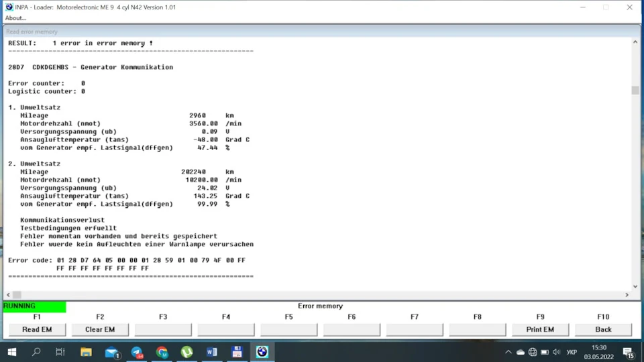Open the volume tray icon

click(557, 352)
